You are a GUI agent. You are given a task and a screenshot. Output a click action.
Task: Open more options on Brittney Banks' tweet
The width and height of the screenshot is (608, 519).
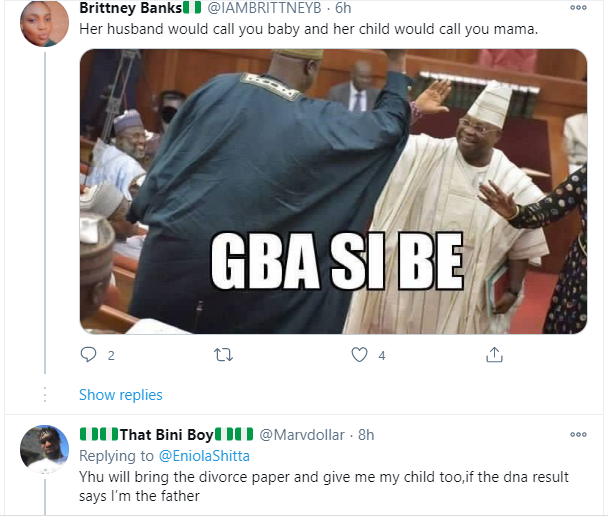tap(577, 7)
